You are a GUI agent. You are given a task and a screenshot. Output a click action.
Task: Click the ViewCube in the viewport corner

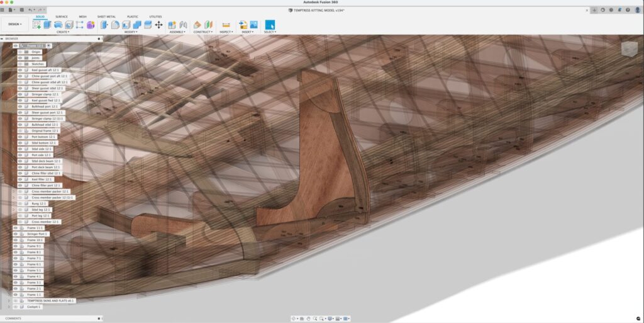[628, 49]
